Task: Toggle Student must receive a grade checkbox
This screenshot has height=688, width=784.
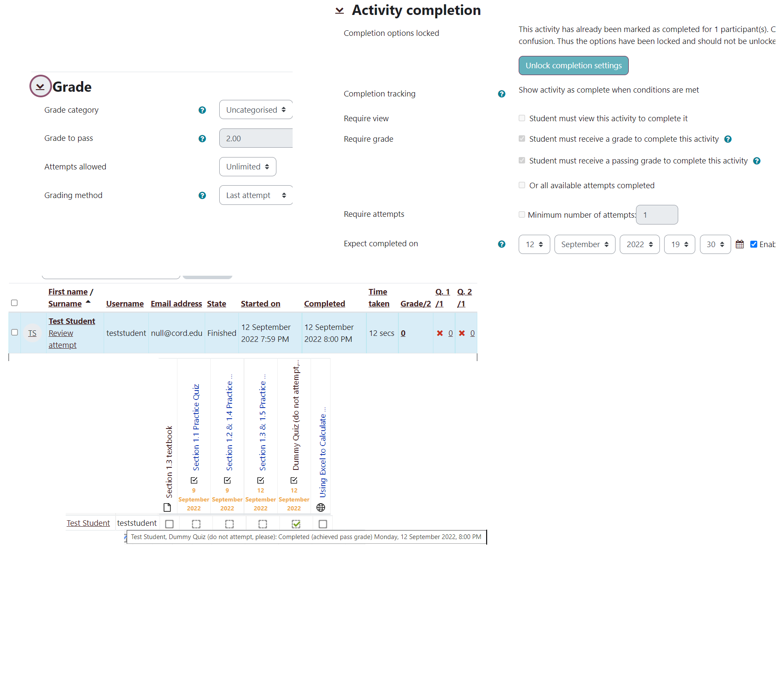Action: pyautogui.click(x=522, y=139)
